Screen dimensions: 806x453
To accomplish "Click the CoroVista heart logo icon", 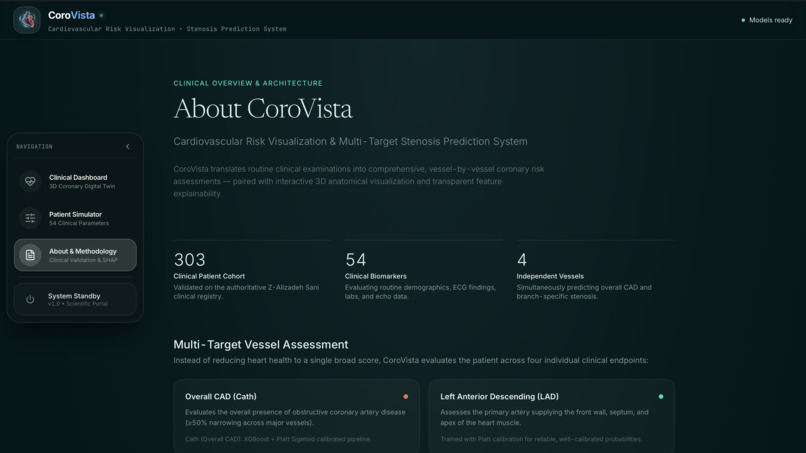I will (x=27, y=20).
